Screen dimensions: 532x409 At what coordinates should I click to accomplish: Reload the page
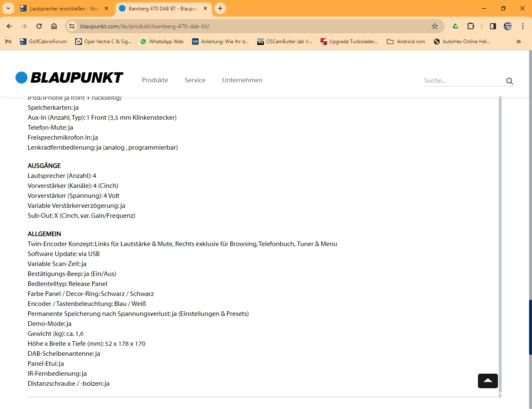(x=39, y=26)
